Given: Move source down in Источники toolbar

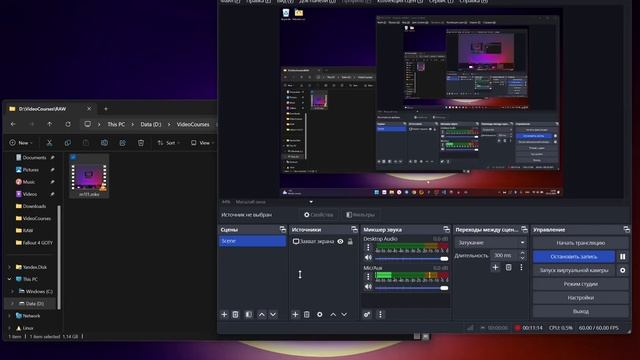Looking at the screenshot, I should tap(344, 314).
